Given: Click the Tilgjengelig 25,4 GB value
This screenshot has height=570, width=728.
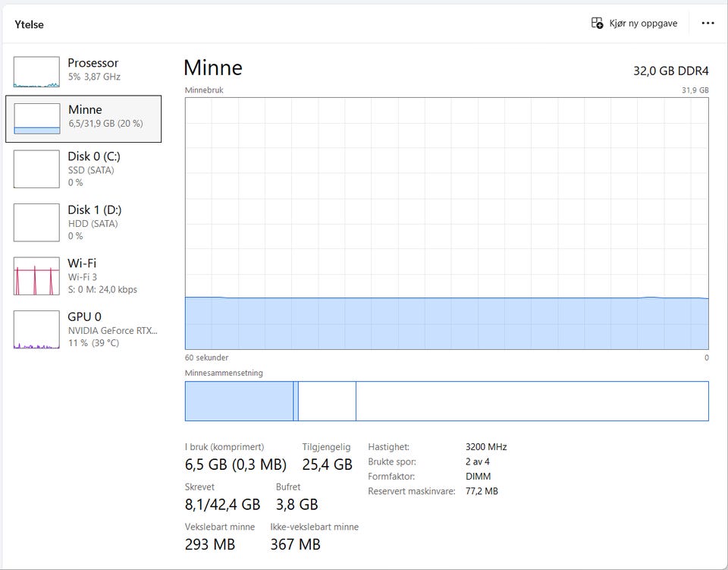Looking at the screenshot, I should tap(328, 465).
